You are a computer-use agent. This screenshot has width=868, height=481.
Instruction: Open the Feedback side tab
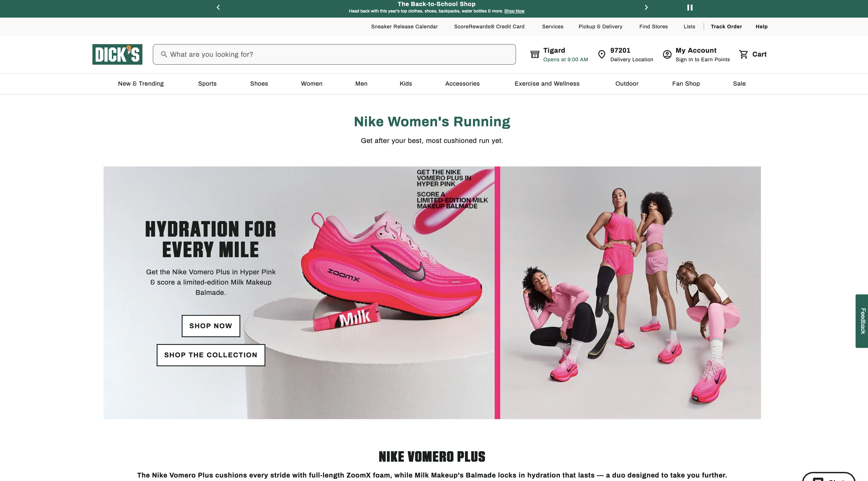click(862, 321)
